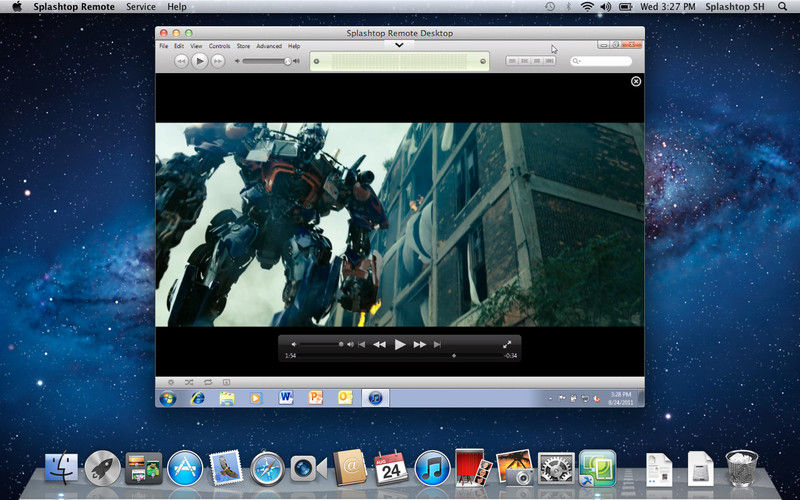Open Outlook from Windows taskbar
Viewport: 800px width, 500px height.
click(x=345, y=398)
